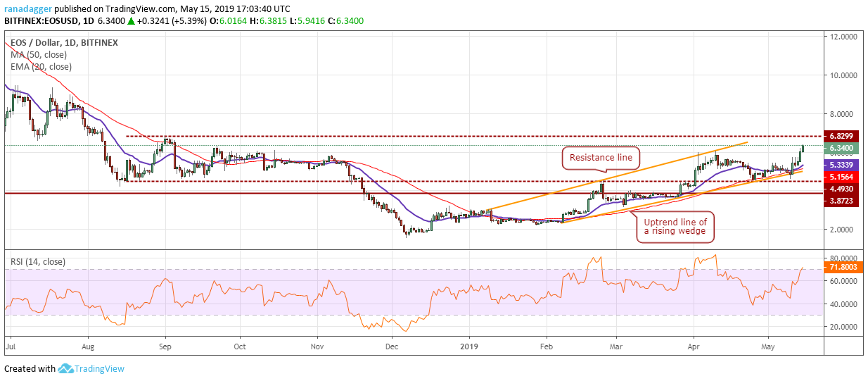Click the 40.0000 RSI axis tick
The width and height of the screenshot is (868, 381).
pos(844,304)
